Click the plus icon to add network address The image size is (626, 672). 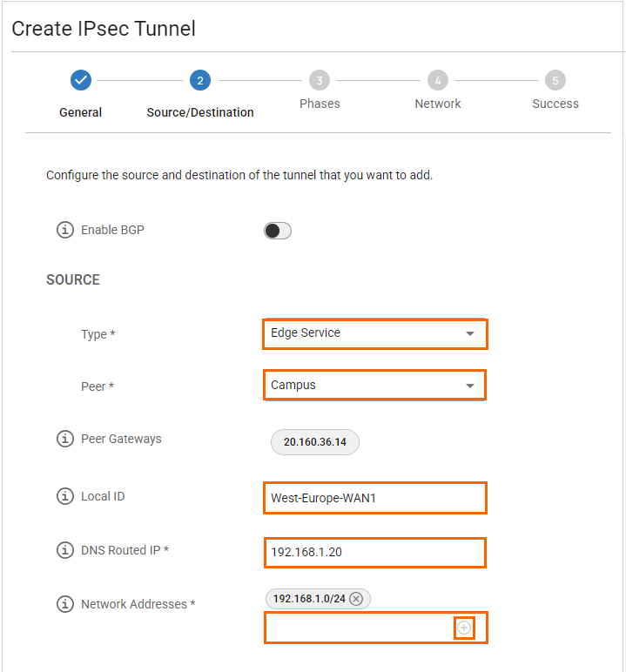click(x=464, y=628)
